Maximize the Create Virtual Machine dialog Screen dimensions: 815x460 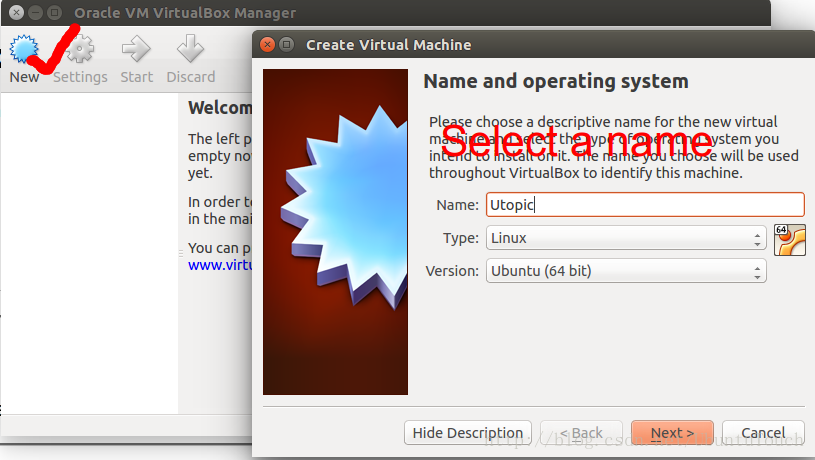point(286,45)
